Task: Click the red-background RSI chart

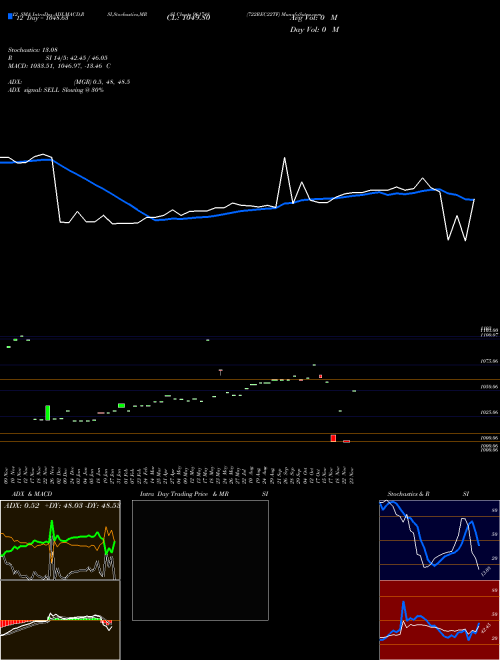Action: (x=440, y=620)
